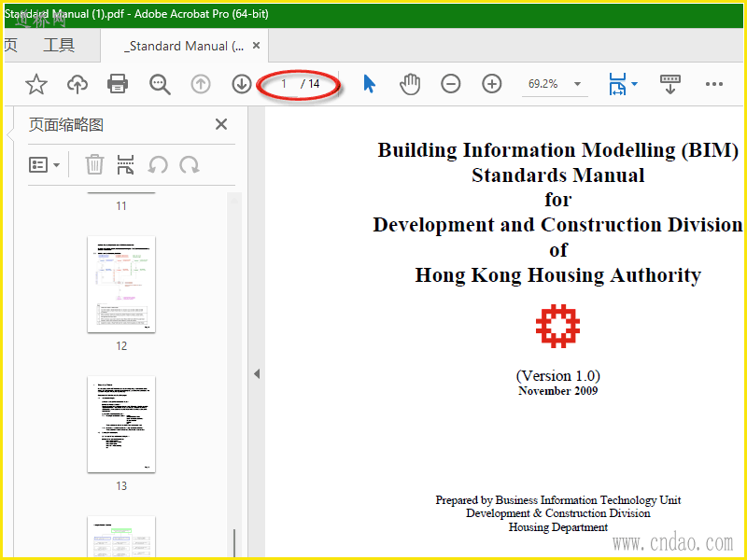This screenshot has height=560, width=747.
Task: Open the fit page options arrow
Action: (635, 84)
